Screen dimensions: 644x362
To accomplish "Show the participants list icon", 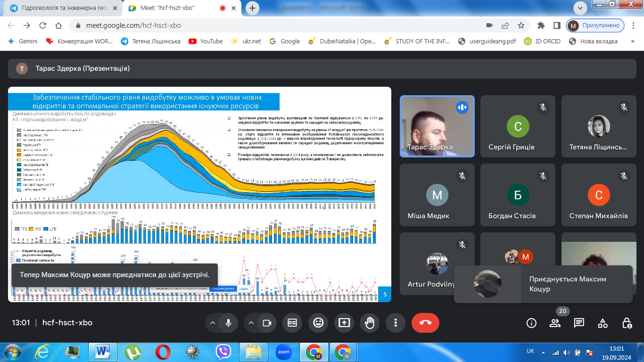I will coord(555,323).
